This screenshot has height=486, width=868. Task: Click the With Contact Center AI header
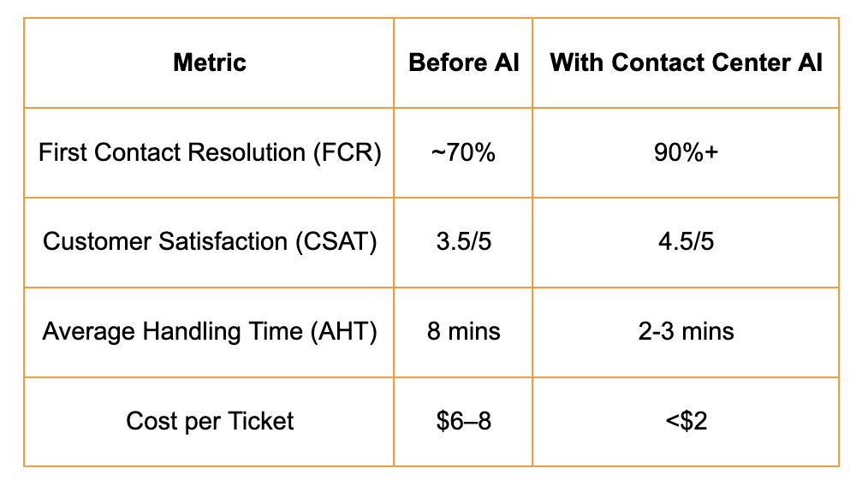[686, 62]
